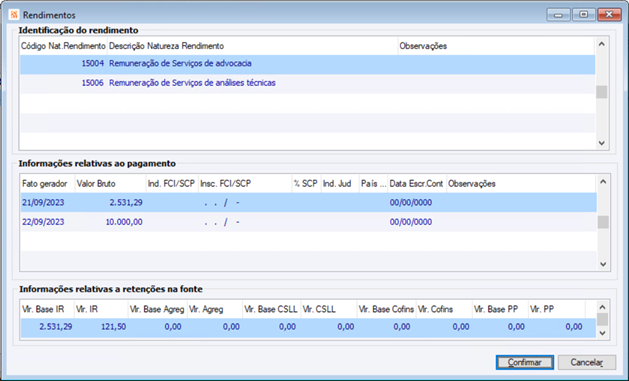Click Valor Bruto cell 10.000,00
The height and width of the screenshot is (381, 629).
pos(124,222)
